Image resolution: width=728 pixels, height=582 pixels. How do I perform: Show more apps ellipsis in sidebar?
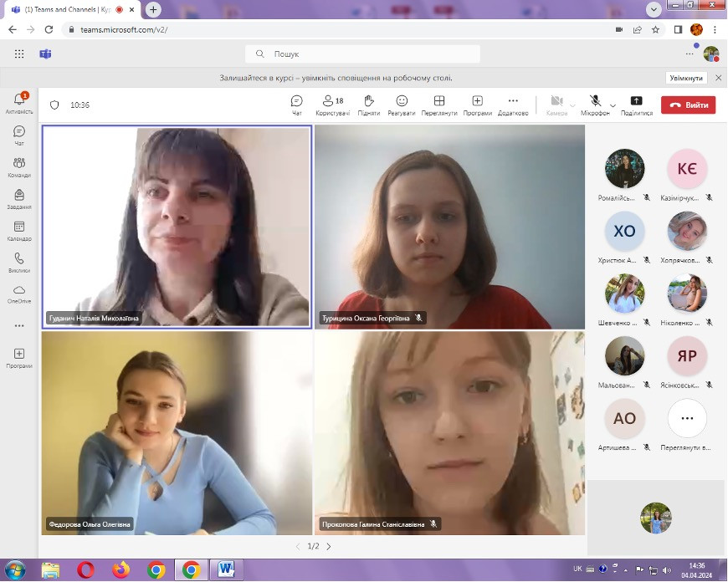point(19,326)
